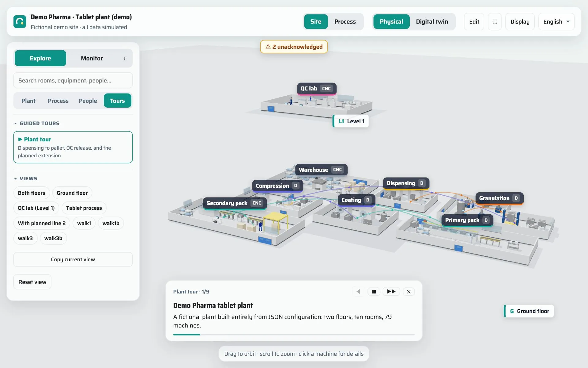Apply the Tablet process view
588x368 pixels.
(84, 208)
